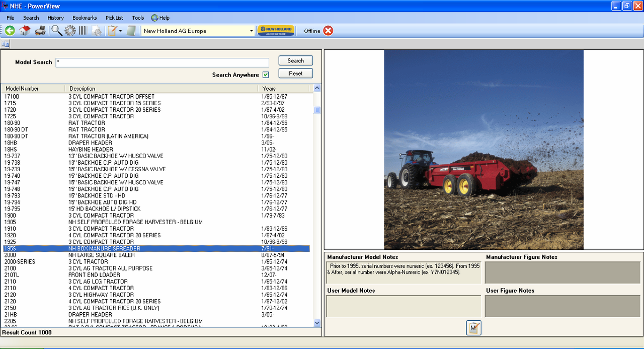644x349 pixels.
Task: Open the Tools menu
Action: 138,18
